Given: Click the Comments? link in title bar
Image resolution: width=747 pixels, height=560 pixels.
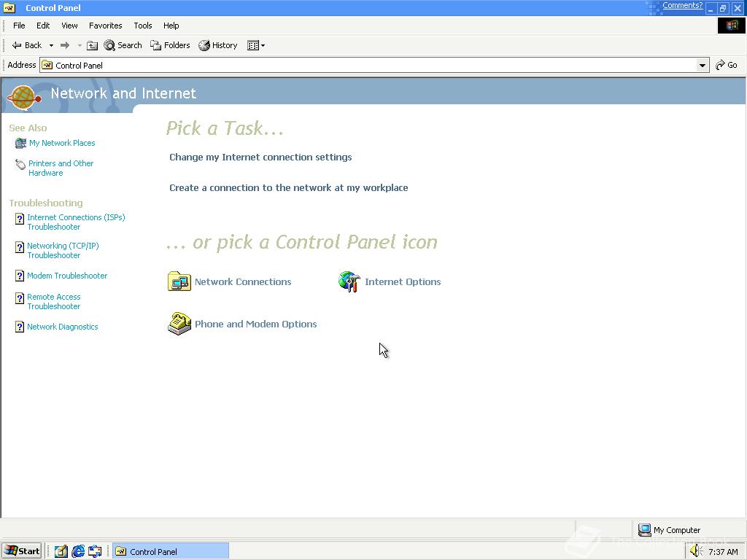Looking at the screenshot, I should coord(682,5).
